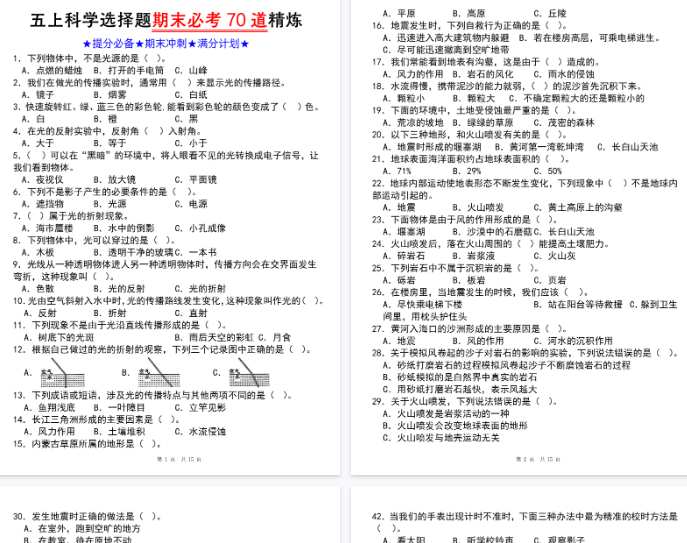Select option "C. 平面镜"
The height and width of the screenshot is (543, 687).
pyautogui.click(x=195, y=180)
